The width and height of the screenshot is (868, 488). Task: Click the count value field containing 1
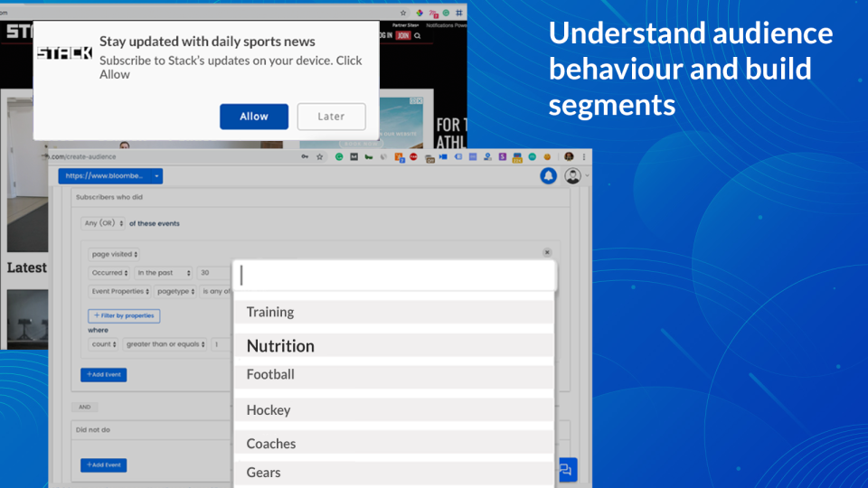(x=222, y=344)
